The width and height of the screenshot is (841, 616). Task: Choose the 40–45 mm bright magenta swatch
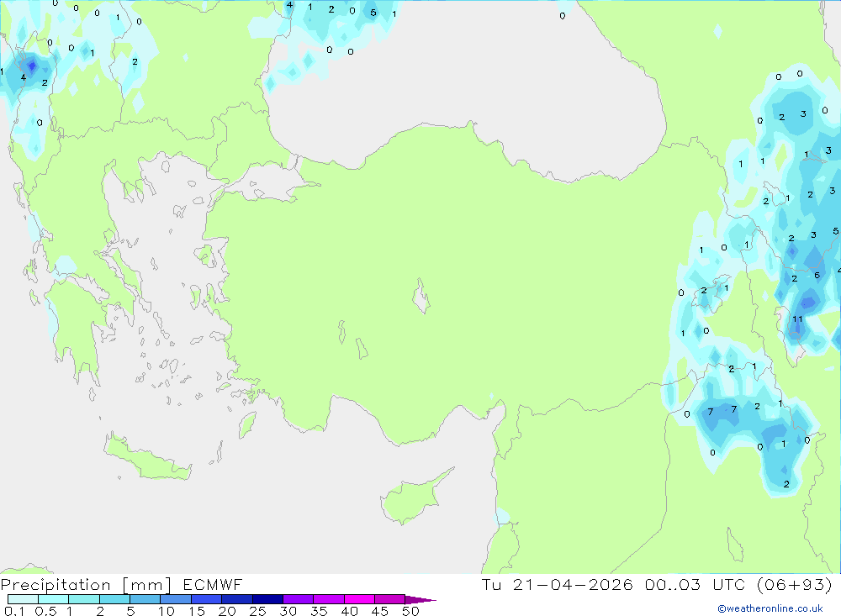tap(359, 599)
